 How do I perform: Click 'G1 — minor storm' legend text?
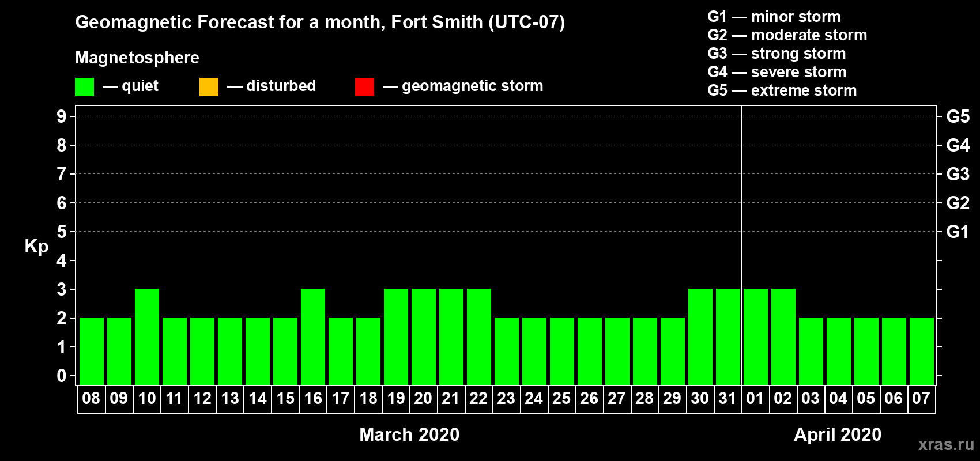pos(774,17)
